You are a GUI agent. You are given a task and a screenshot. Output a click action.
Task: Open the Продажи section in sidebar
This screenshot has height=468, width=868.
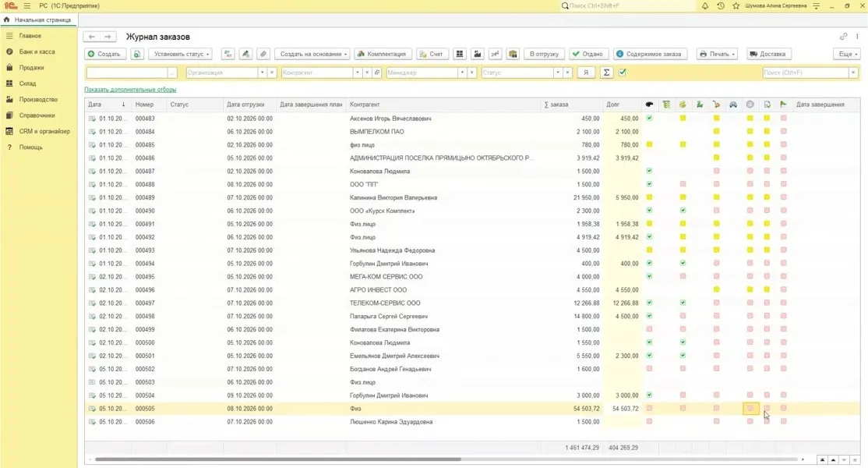31,68
